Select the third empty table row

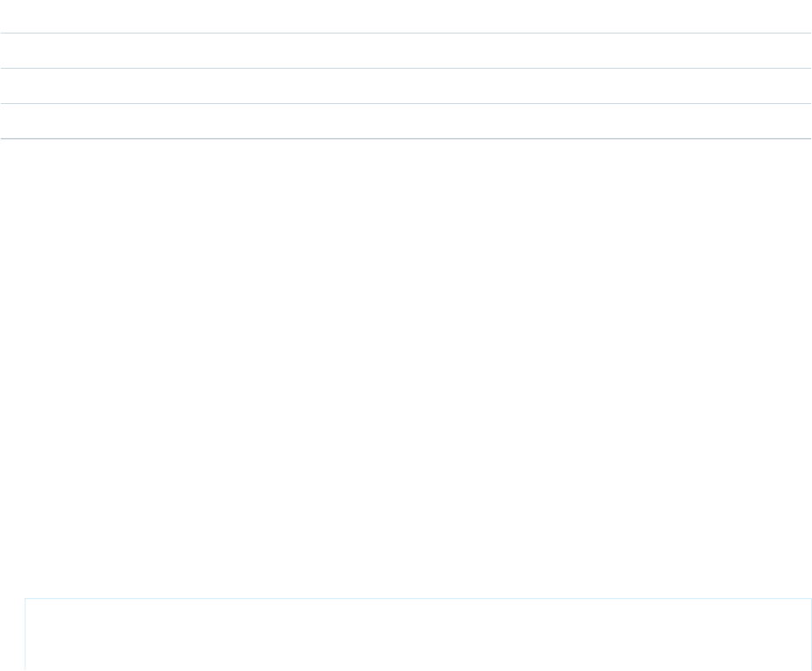[406, 86]
